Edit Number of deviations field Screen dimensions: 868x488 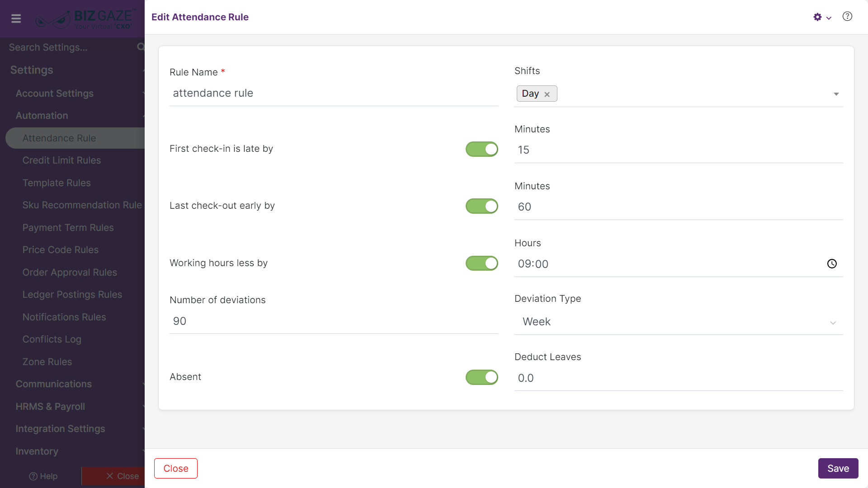[334, 321]
